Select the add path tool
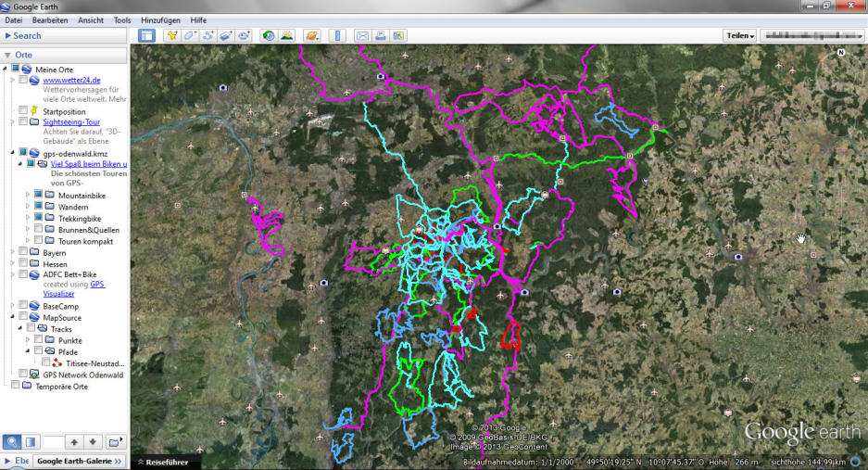 208,36
